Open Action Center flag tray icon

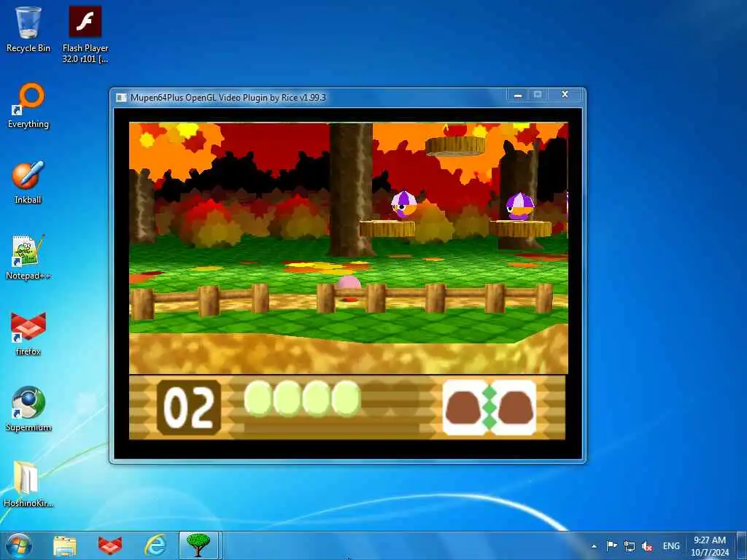pos(612,545)
